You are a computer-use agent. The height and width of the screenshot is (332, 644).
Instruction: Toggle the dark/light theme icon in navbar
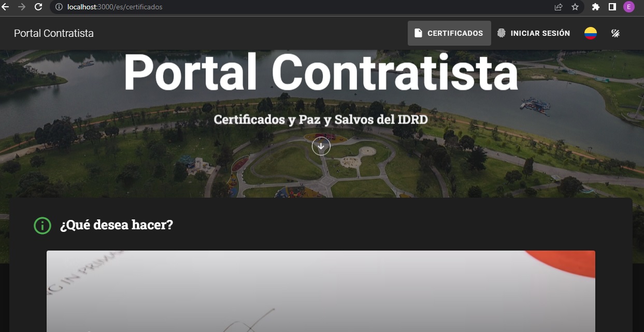point(615,33)
